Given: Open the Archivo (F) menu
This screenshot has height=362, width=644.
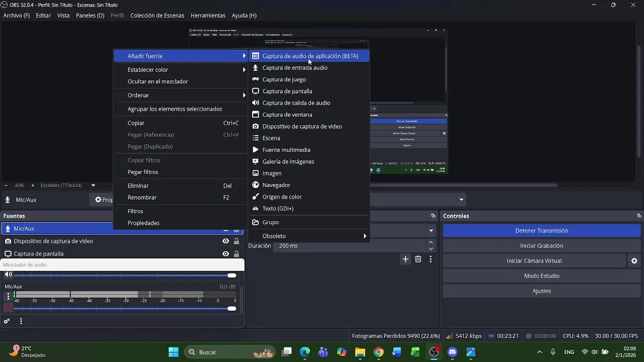Looking at the screenshot, I should [x=16, y=16].
